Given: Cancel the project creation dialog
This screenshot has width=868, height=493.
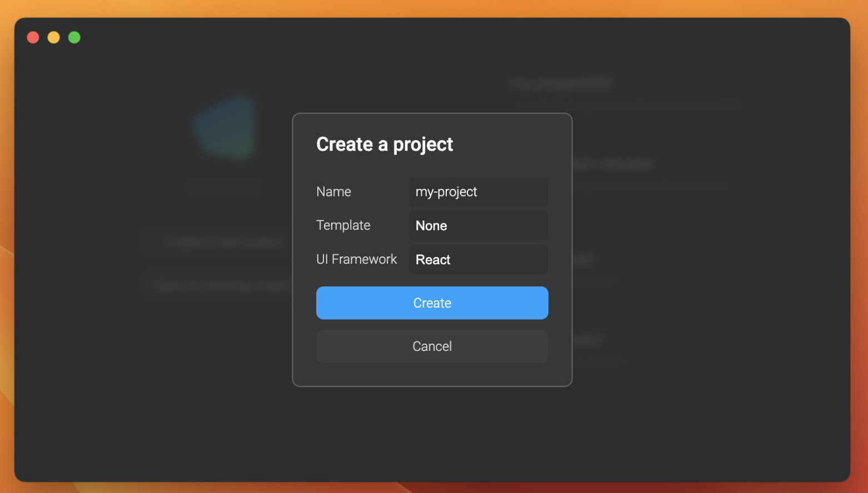Looking at the screenshot, I should click(432, 346).
